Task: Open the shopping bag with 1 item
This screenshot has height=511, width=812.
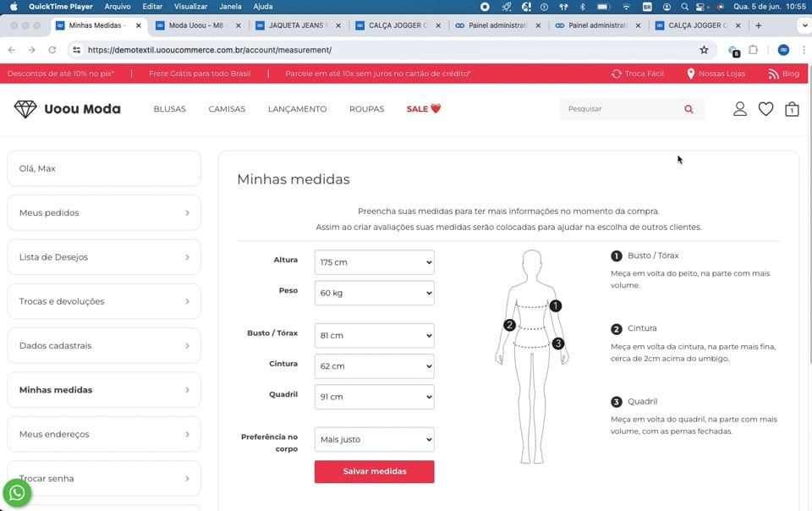Action: [x=792, y=108]
